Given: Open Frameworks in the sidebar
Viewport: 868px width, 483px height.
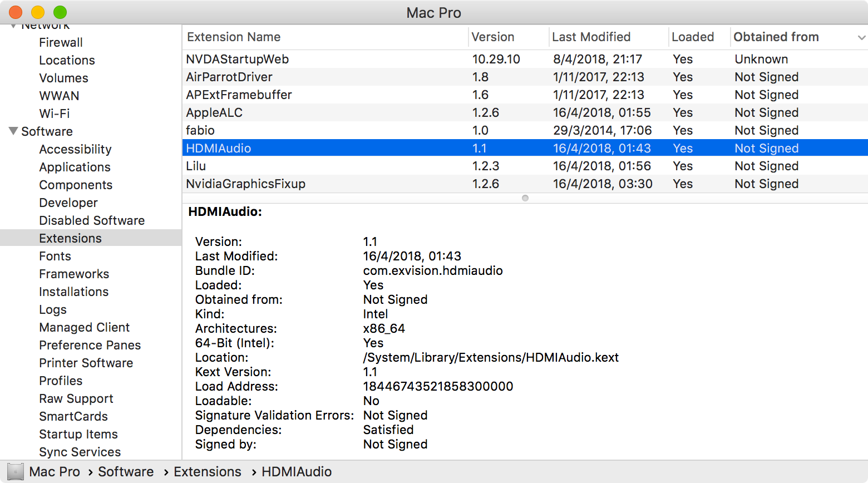Looking at the screenshot, I should [x=74, y=274].
